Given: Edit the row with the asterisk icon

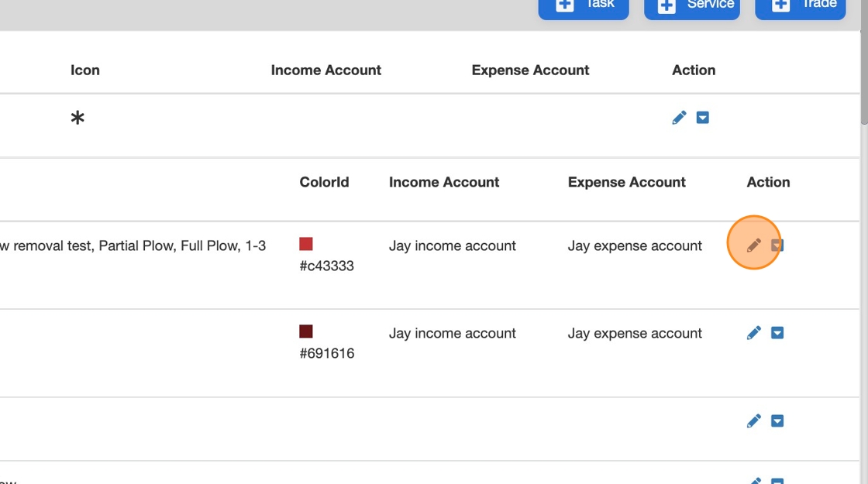Looking at the screenshot, I should click(679, 118).
